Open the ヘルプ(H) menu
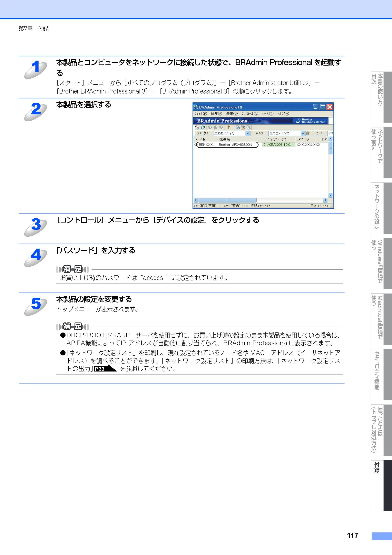The width and height of the screenshot is (392, 555). pyautogui.click(x=283, y=114)
